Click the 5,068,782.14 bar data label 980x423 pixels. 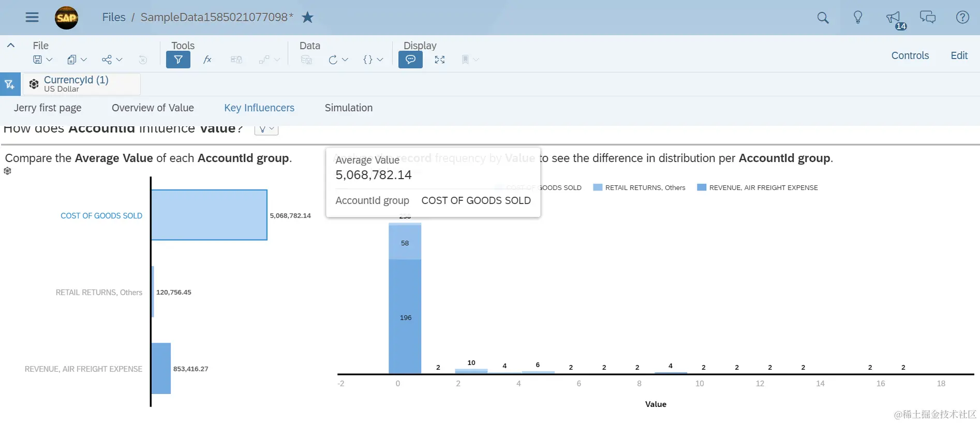click(290, 215)
